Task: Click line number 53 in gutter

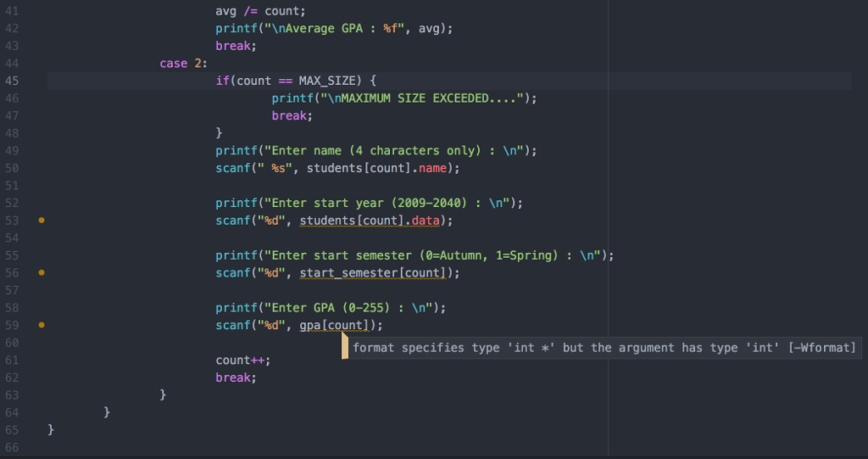Action: tap(12, 221)
